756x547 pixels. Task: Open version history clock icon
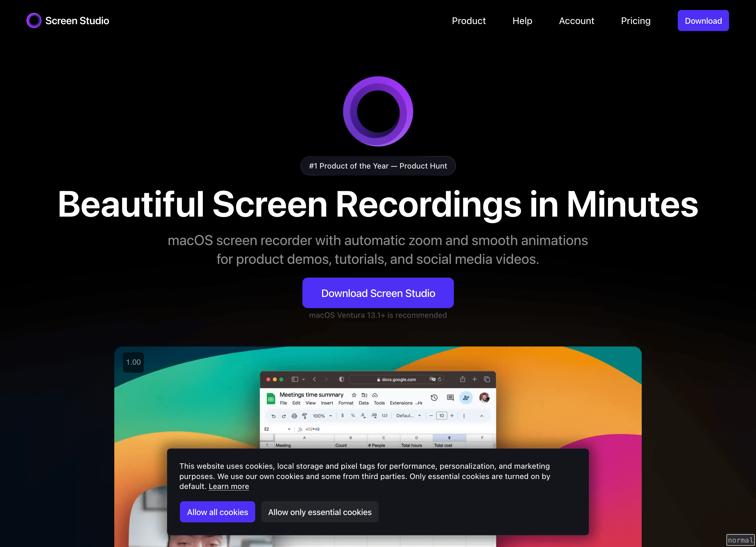[434, 397]
